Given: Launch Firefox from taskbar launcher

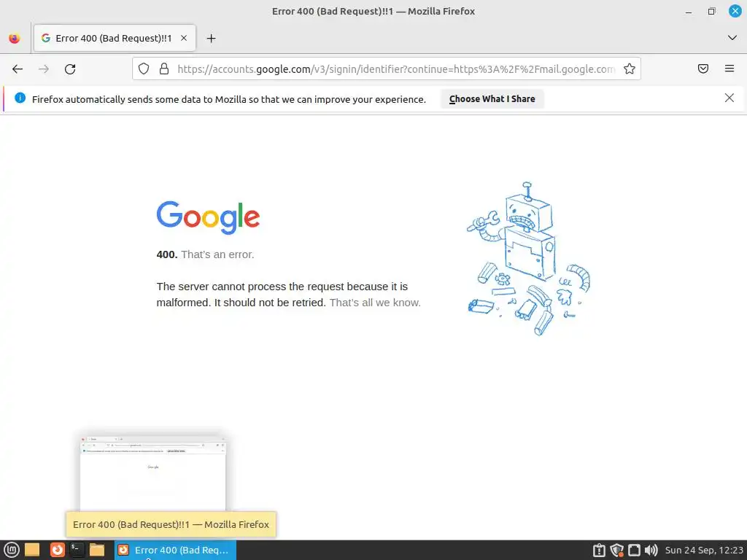Looking at the screenshot, I should click(x=58, y=550).
